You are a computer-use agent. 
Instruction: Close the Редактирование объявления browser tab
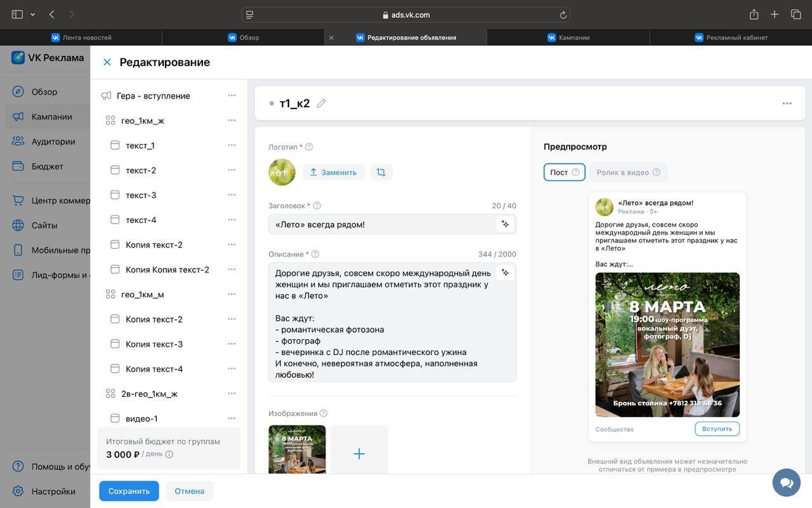(331, 37)
